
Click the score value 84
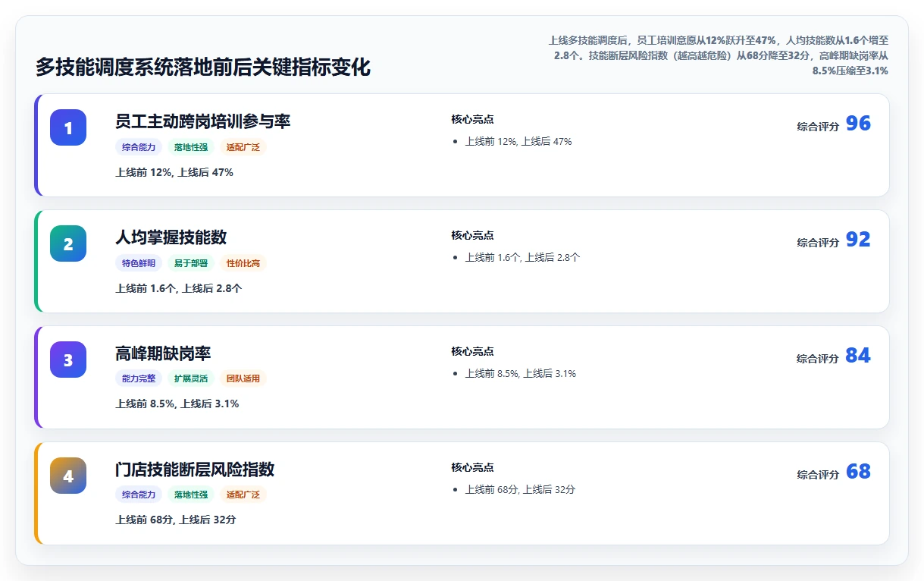point(858,356)
